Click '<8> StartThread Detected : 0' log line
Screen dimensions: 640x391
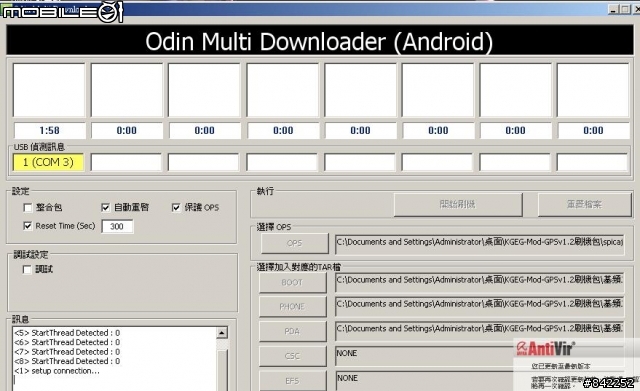(67, 361)
